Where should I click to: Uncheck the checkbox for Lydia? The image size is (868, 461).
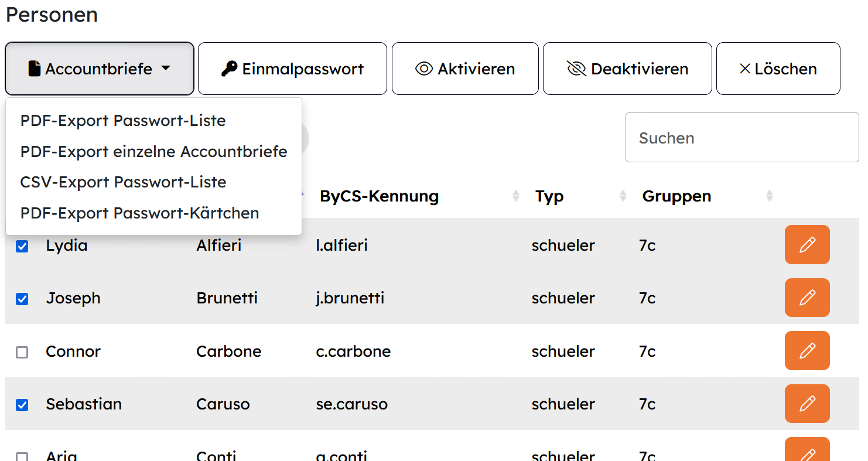coord(22,246)
